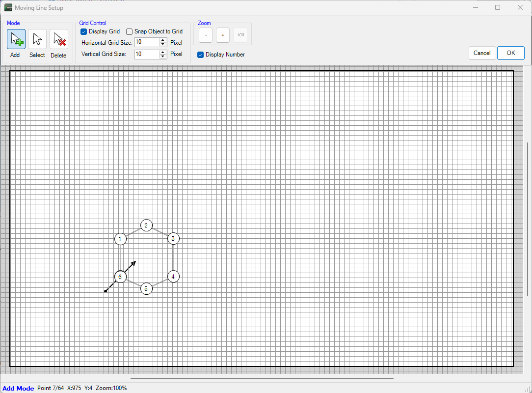The image size is (532, 393).
Task: Click the Zoom:100% status text
Action: coord(111,388)
